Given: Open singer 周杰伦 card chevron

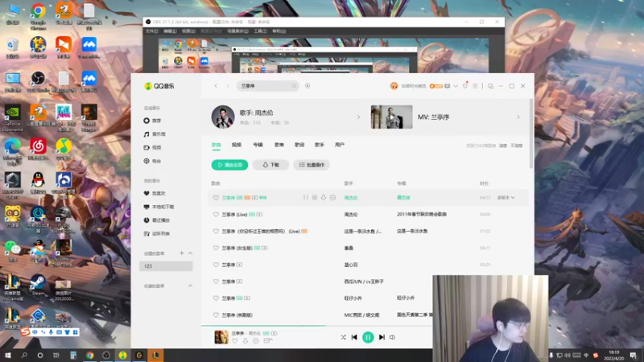Looking at the screenshot, I should [x=358, y=117].
